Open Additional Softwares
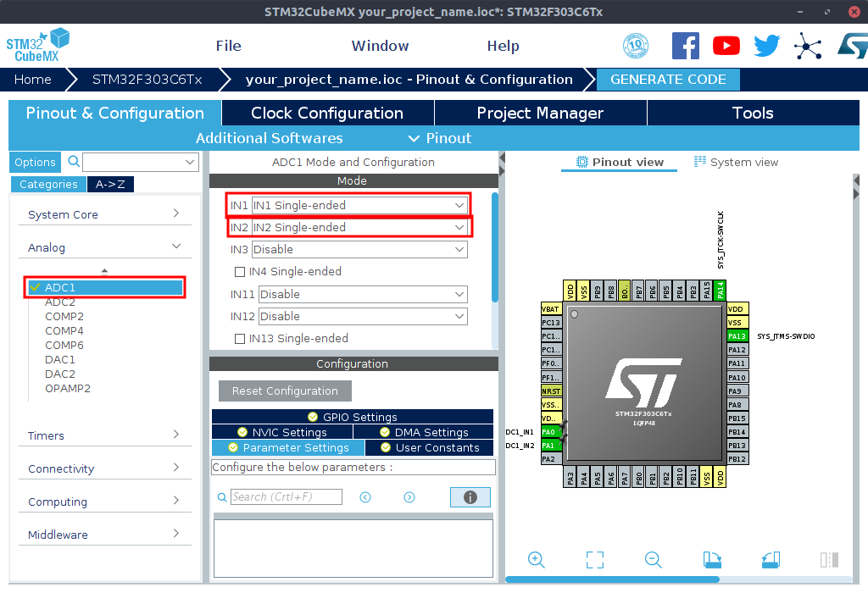Viewport: 868px width, 593px height. (269, 138)
